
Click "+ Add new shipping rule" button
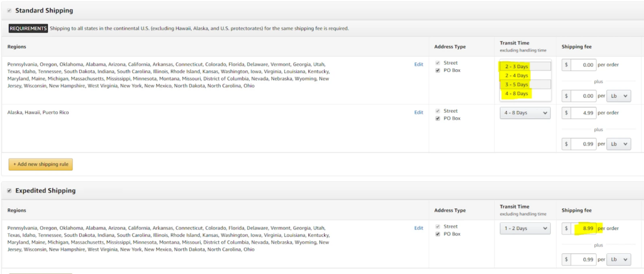[x=40, y=164]
